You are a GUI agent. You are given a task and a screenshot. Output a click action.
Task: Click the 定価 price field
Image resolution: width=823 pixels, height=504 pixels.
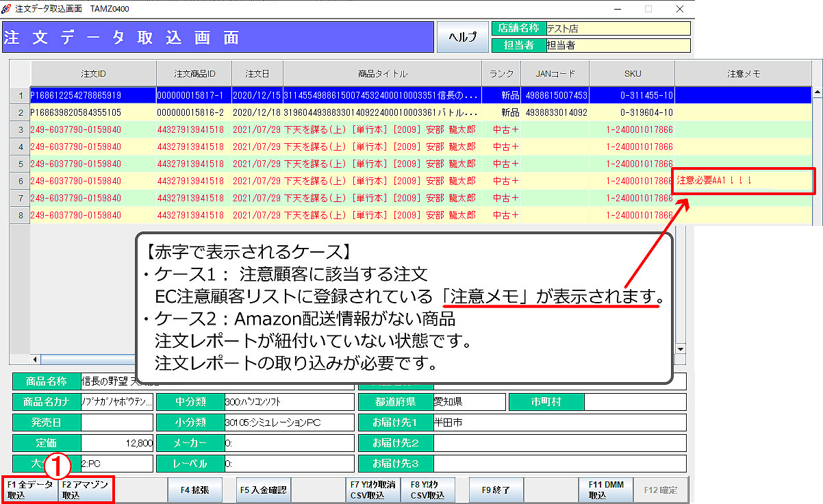[117, 443]
